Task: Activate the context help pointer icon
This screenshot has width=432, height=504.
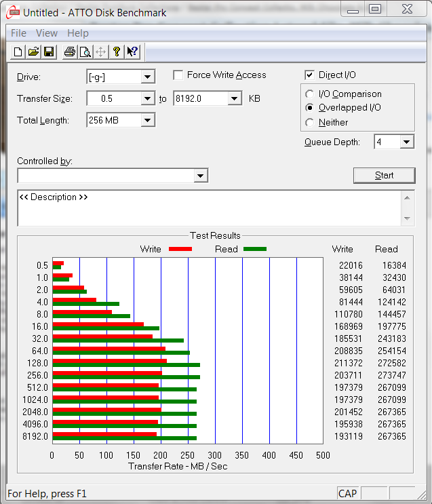Action: tap(132, 52)
